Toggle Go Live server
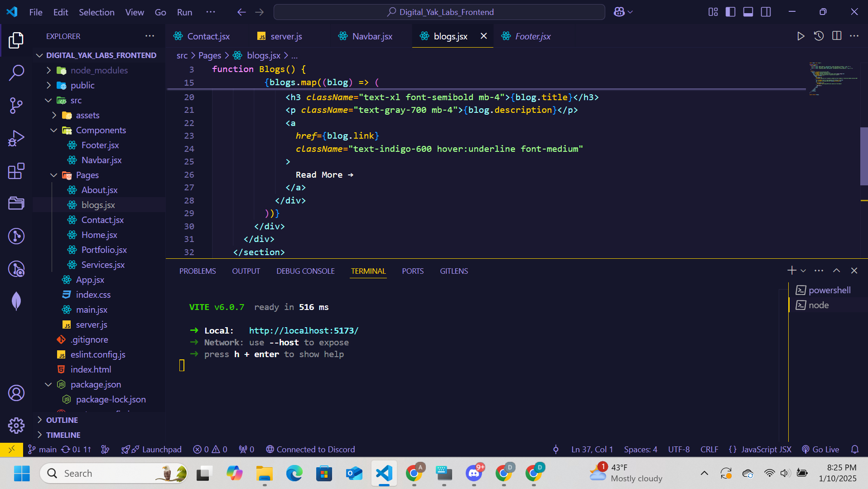The image size is (868, 489). [x=820, y=450]
